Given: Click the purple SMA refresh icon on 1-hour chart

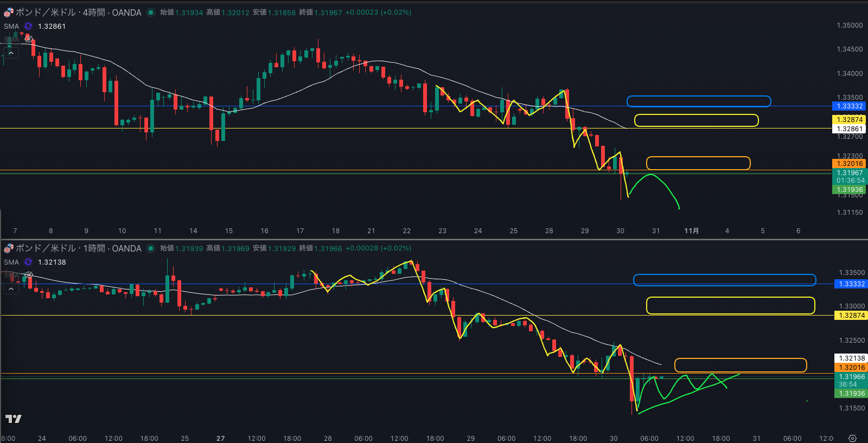Looking at the screenshot, I should (x=28, y=262).
